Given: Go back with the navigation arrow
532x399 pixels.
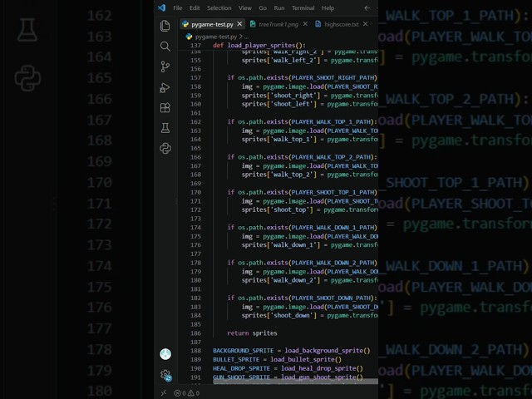Looking at the screenshot, I should pos(367,7).
